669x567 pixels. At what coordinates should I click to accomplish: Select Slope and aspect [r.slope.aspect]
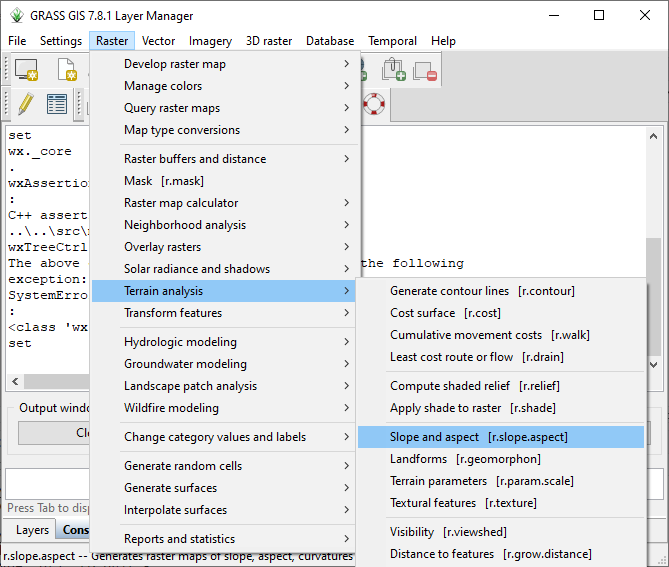(x=478, y=437)
